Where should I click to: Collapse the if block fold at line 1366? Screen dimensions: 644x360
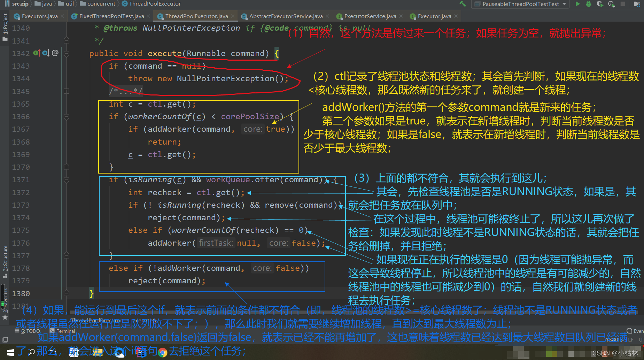point(67,117)
